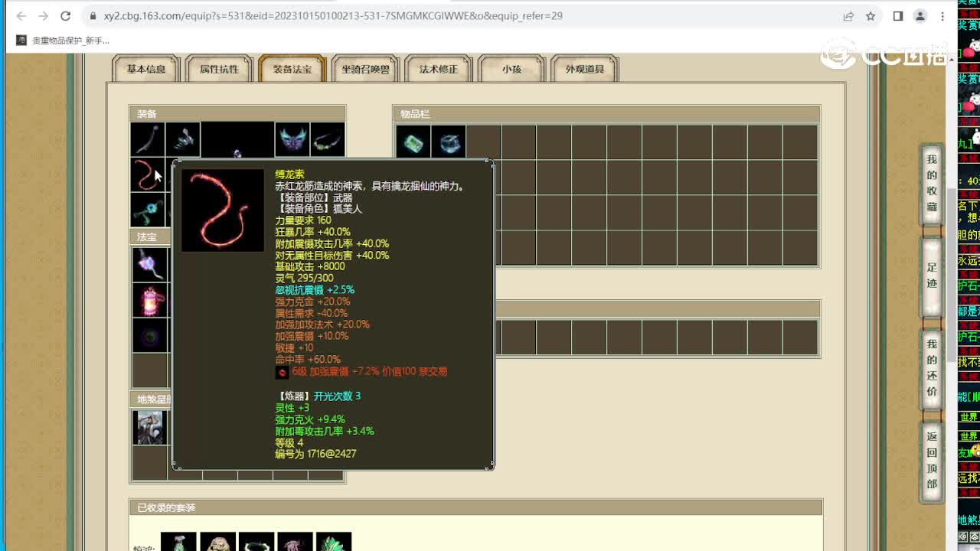Click 返回顶部 side button

click(931, 461)
